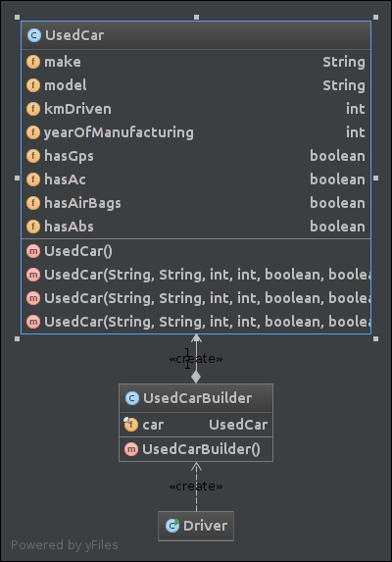The image size is (392, 562).
Task: Click the top-center selection handle of UsedCar
Action: coord(196,17)
